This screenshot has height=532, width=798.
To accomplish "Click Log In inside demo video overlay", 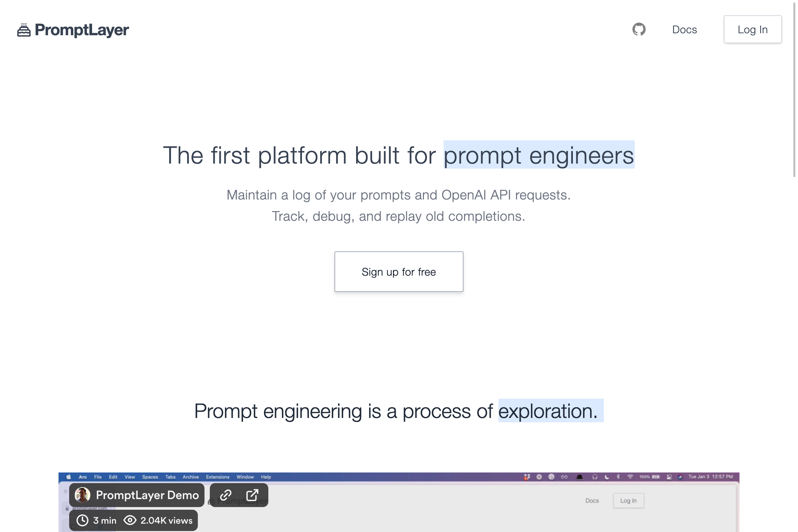I will coord(628,500).
